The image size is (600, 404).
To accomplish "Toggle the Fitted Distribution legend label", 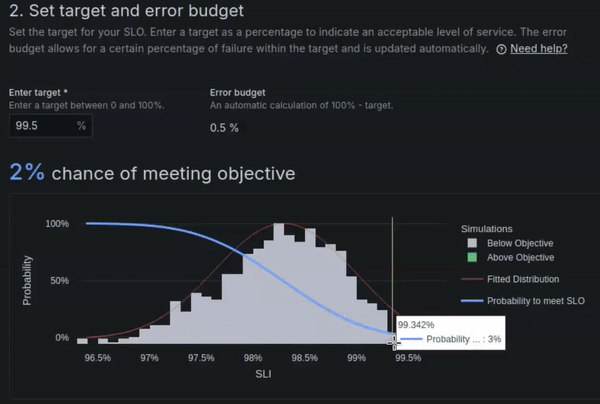I will tap(523, 279).
